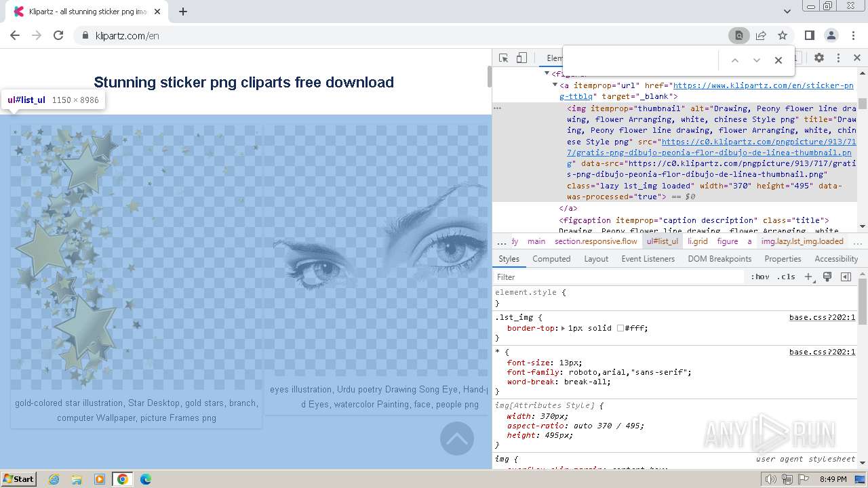
Task: Select li.grid breadcrumb
Action: click(x=698, y=241)
